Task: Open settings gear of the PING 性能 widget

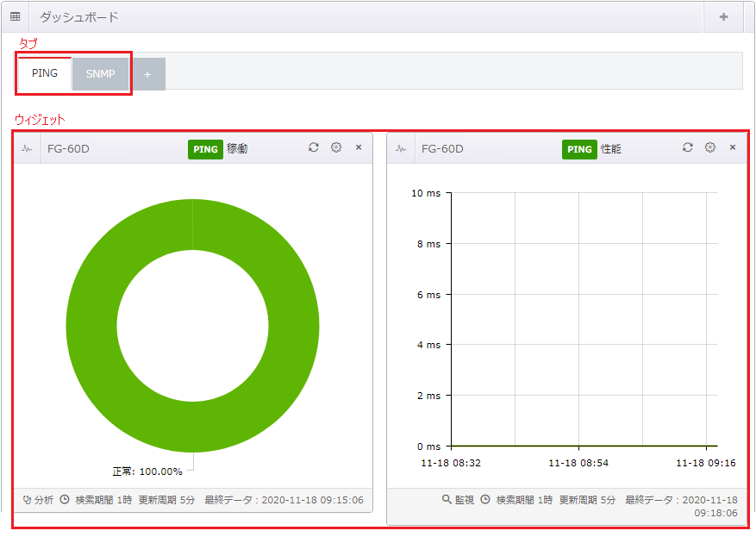Action: [x=710, y=147]
